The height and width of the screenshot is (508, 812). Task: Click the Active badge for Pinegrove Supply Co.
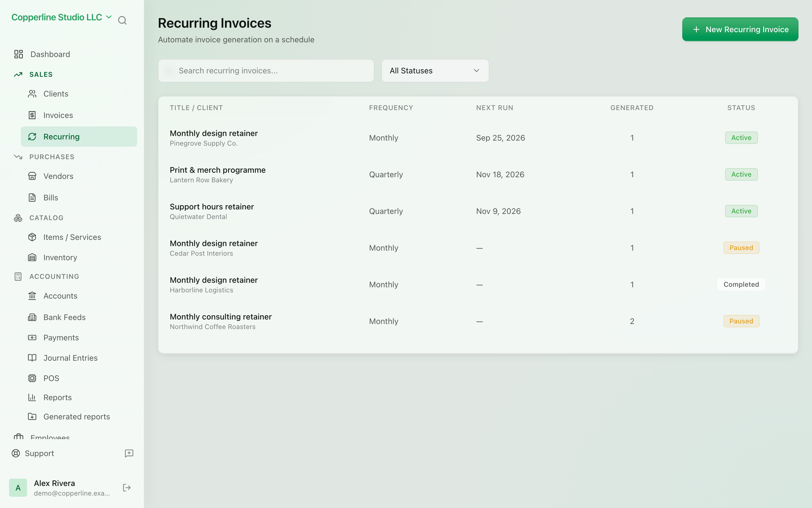pos(741,138)
